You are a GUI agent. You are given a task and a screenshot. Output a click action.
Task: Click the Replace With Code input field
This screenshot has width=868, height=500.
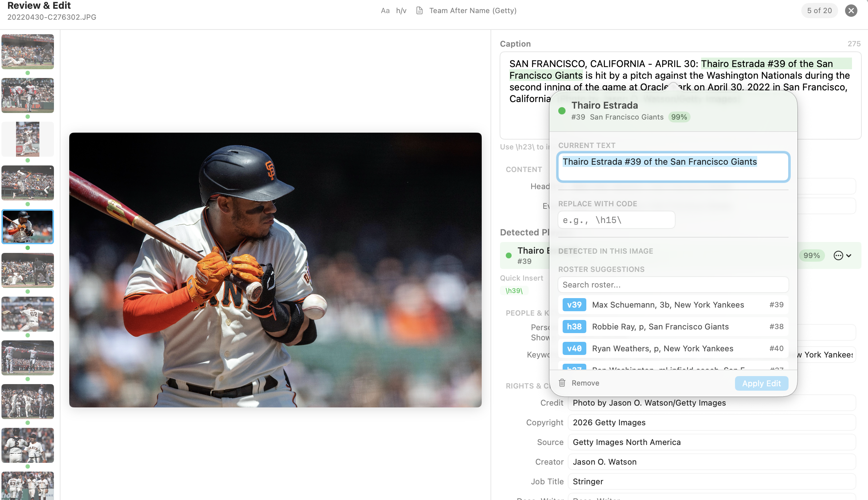pyautogui.click(x=616, y=220)
